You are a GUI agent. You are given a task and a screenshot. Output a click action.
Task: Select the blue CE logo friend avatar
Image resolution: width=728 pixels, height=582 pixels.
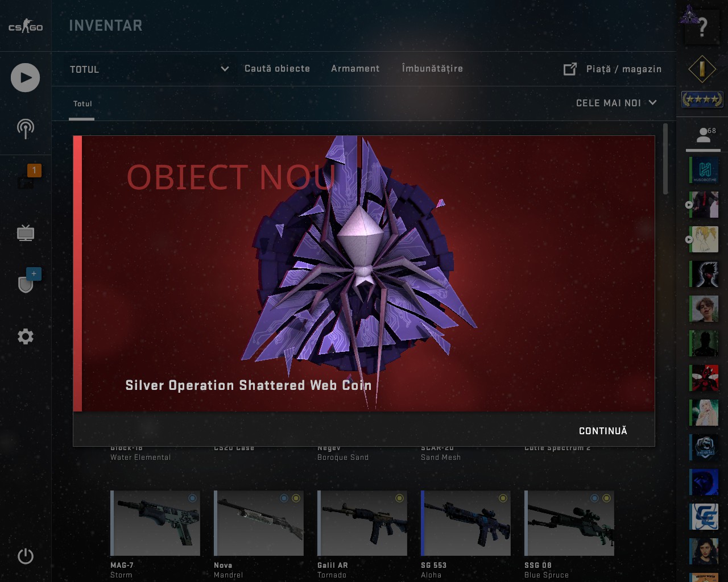click(x=704, y=517)
